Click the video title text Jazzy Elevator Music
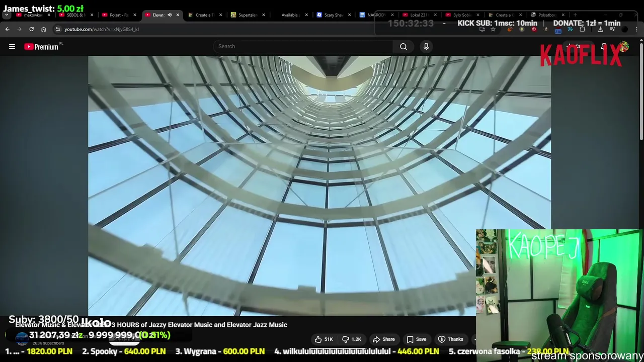The height and width of the screenshot is (362, 644). pos(180,325)
